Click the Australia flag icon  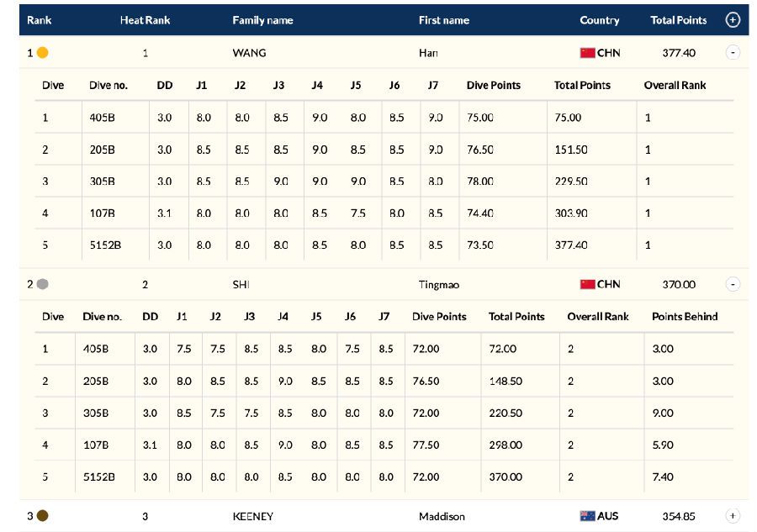587,516
